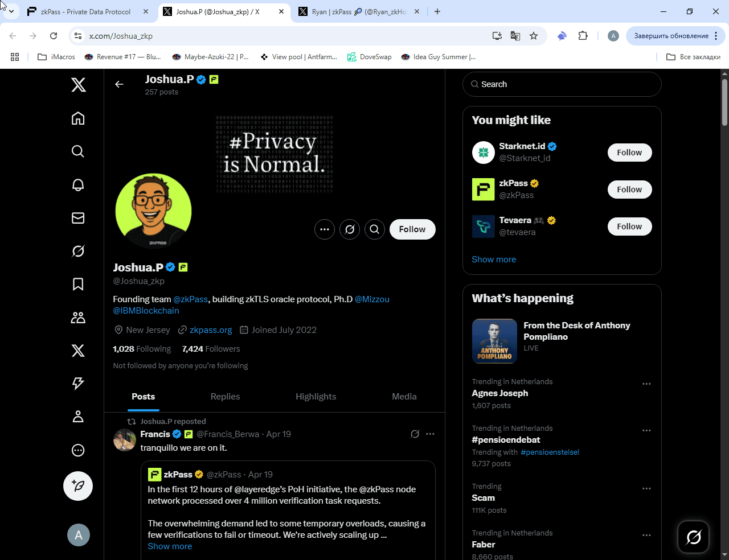Open Joshua.P profile picture

[x=153, y=211]
